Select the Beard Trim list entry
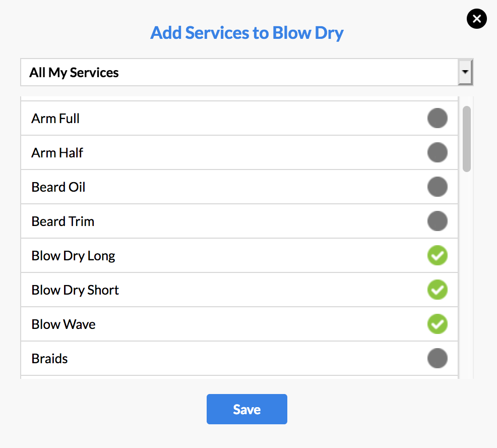Screen dimensions: 497x448 (x=202, y=221)
